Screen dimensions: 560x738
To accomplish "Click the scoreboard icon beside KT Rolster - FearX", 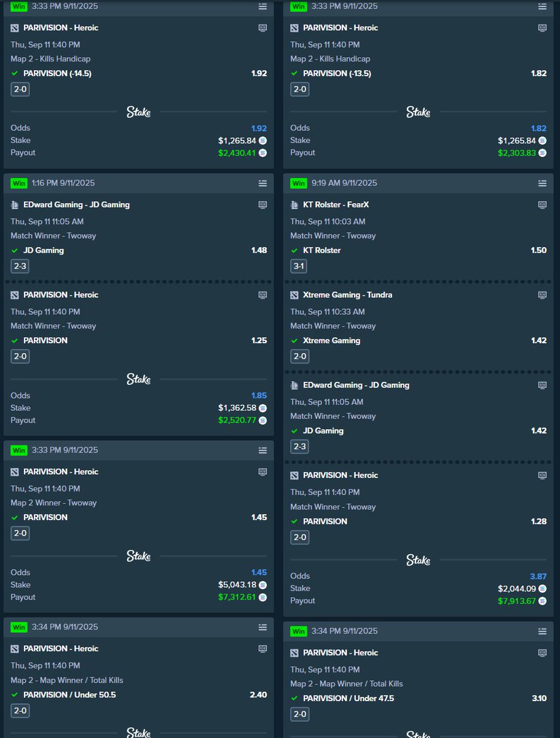I will (542, 205).
